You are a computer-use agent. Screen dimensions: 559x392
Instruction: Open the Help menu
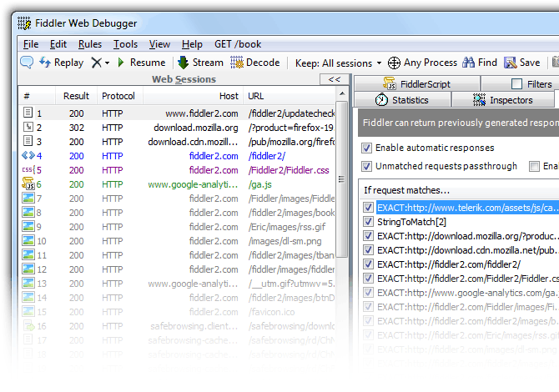point(192,44)
